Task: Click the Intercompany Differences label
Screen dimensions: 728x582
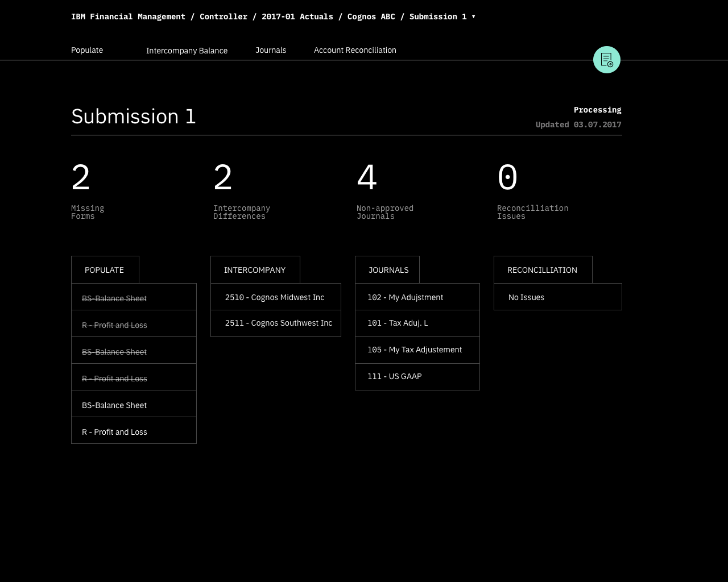Action: click(242, 212)
